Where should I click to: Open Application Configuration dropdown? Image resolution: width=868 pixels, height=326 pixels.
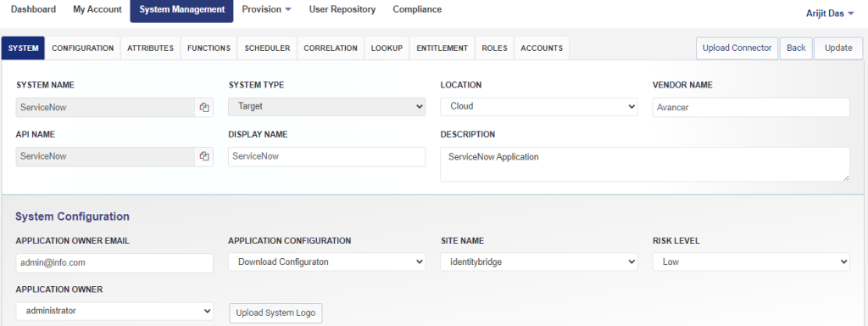[326, 262]
